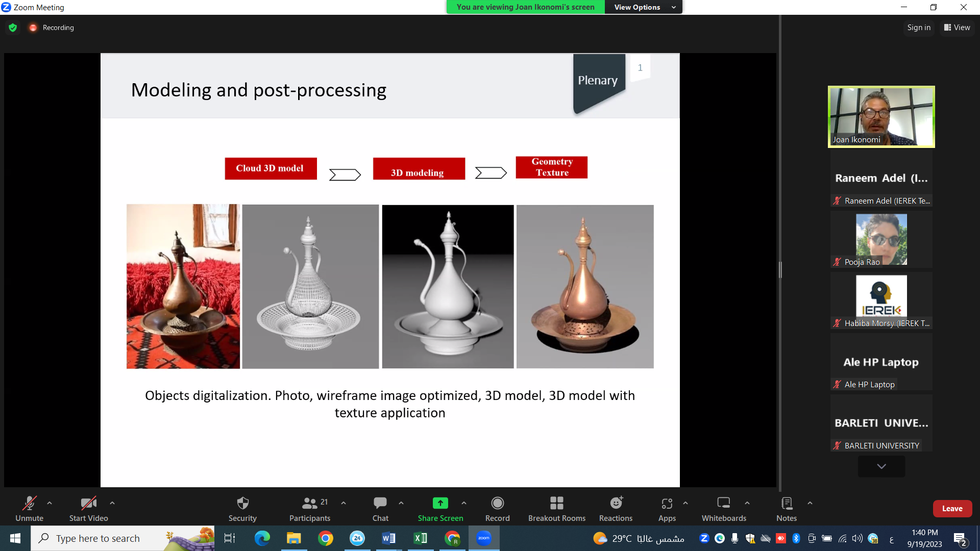Open the View layout menu
The width and height of the screenshot is (980, 551).
(x=957, y=28)
